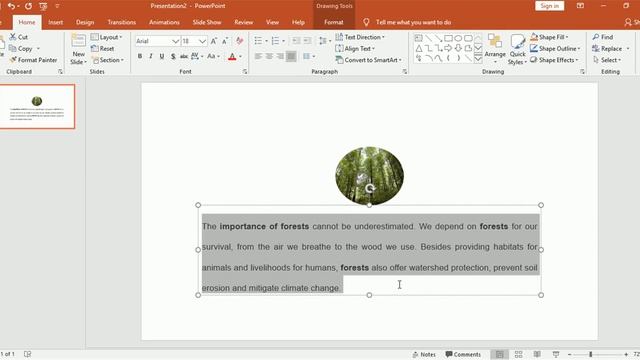
Task: Click the Redo icon in the quick access toolbar
Action: tap(28, 6)
